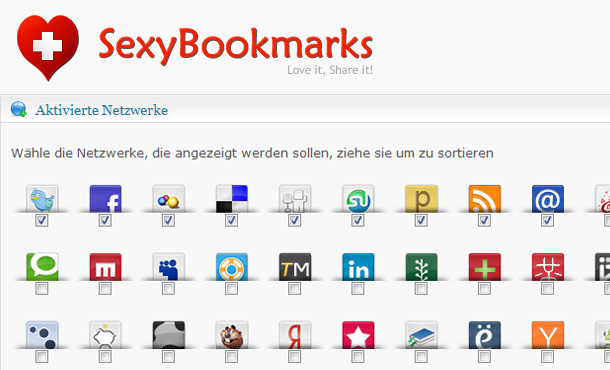Enable the green speech bubble network checkbox
This screenshot has height=370, width=610.
[x=42, y=289]
